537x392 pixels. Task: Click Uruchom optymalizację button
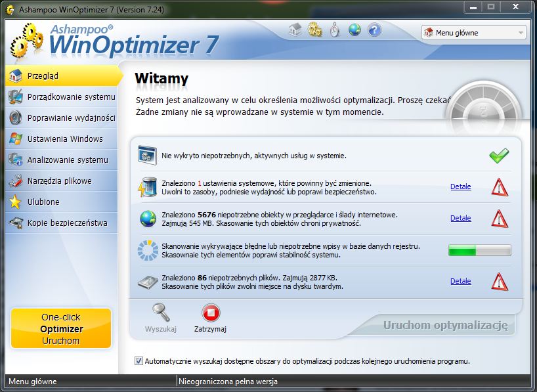click(x=445, y=325)
